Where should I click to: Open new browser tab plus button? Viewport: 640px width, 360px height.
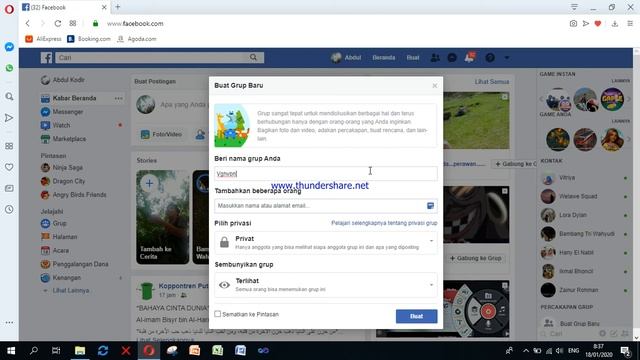click(118, 7)
